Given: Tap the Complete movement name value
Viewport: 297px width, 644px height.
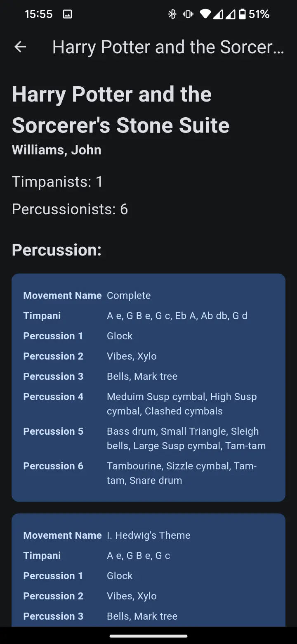Looking at the screenshot, I should pos(129,296).
